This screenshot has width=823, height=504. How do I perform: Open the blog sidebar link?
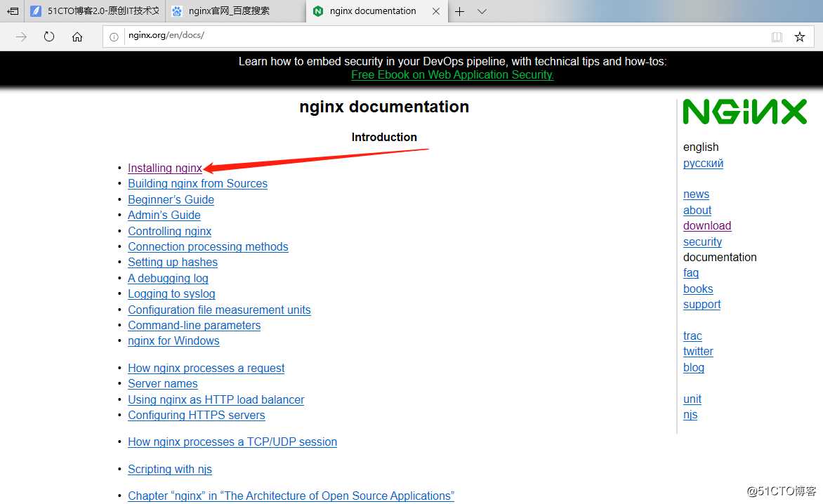(x=693, y=368)
